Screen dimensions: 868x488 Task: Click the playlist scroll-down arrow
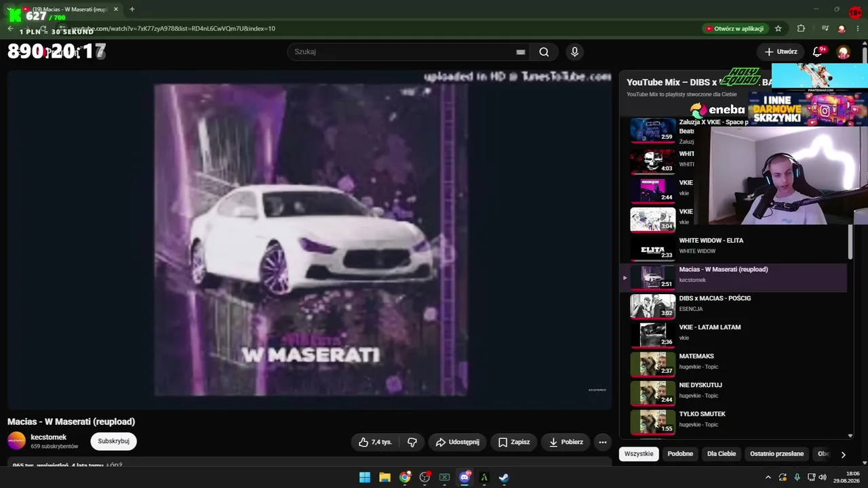point(850,436)
